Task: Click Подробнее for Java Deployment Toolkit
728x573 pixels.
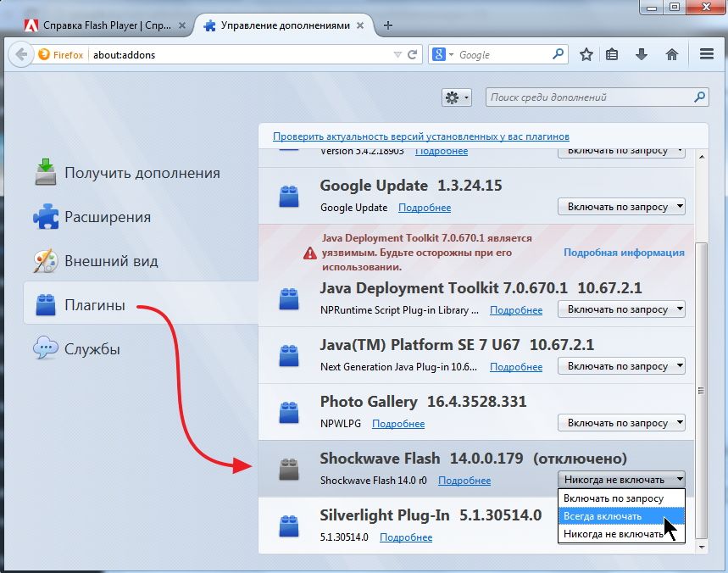Action: click(x=516, y=310)
